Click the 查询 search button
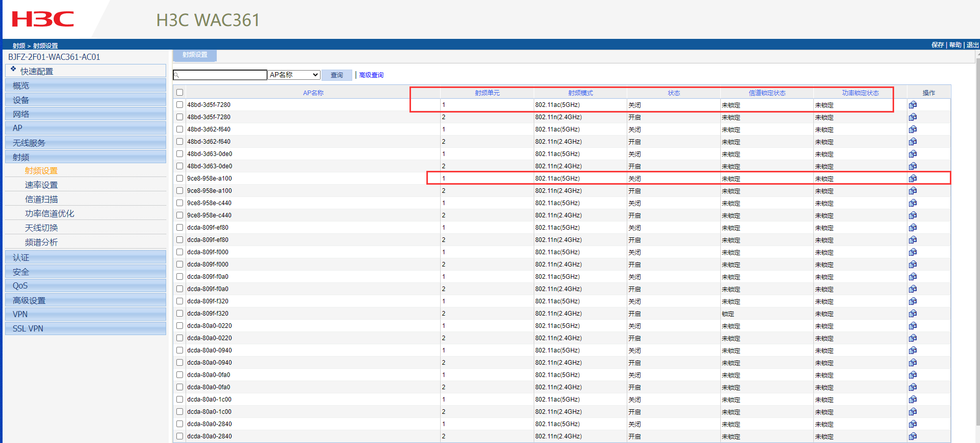Image resolution: width=980 pixels, height=443 pixels. pyautogui.click(x=336, y=75)
